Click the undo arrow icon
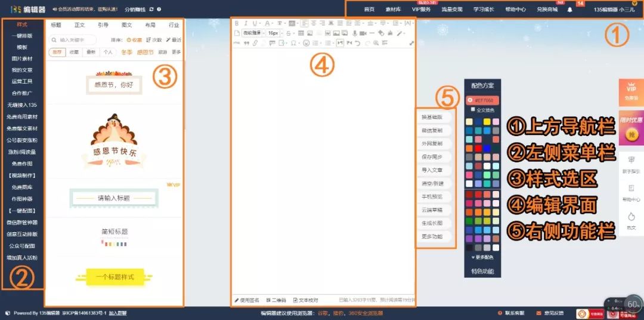 click(358, 43)
